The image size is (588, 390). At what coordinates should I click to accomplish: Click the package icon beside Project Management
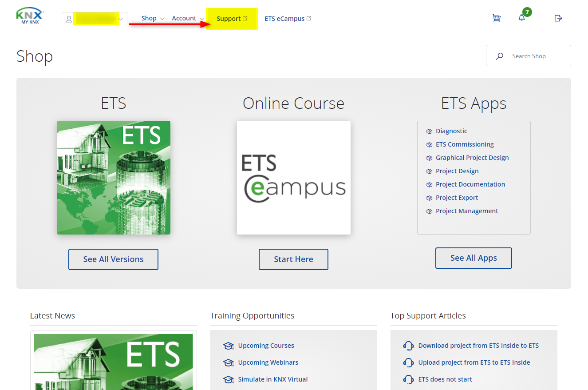click(429, 211)
